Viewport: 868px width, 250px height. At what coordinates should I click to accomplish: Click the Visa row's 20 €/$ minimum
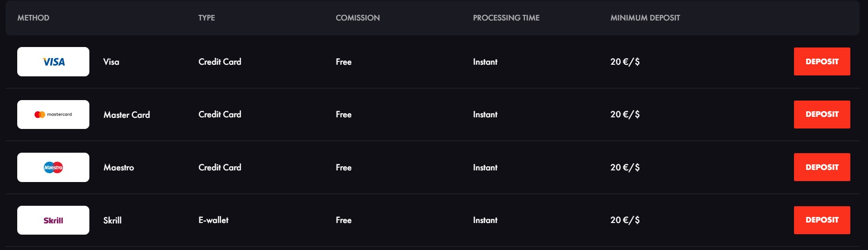pos(625,62)
